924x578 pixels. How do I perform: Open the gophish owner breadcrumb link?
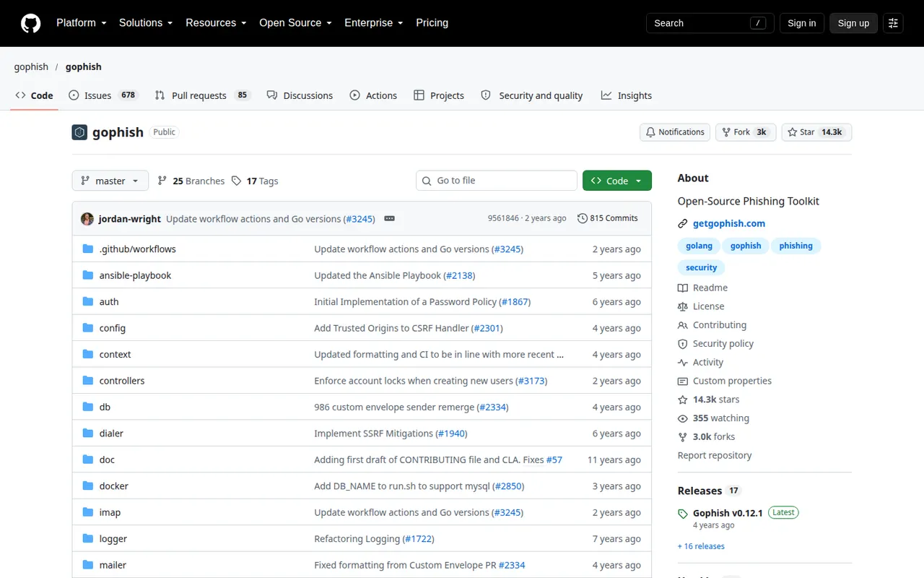coord(31,66)
